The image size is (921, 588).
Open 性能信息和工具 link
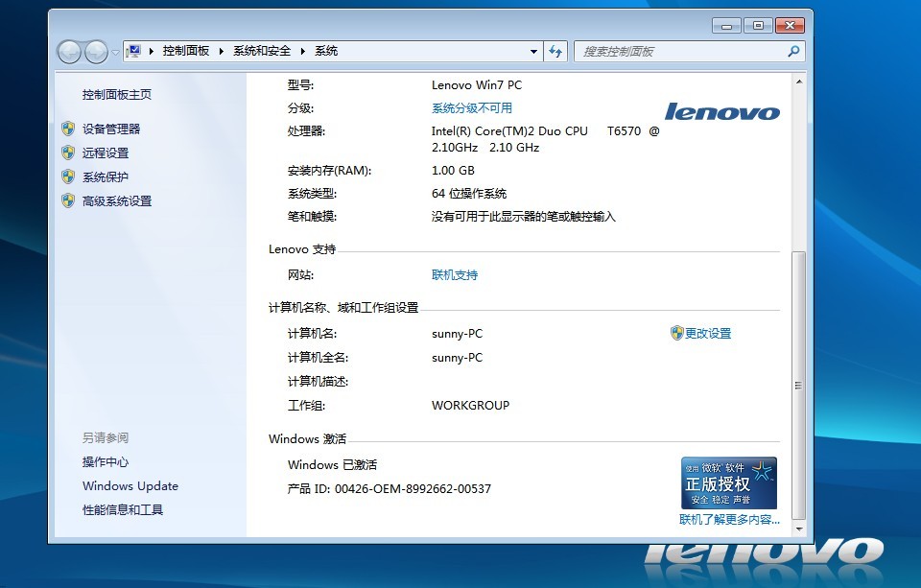[123, 510]
